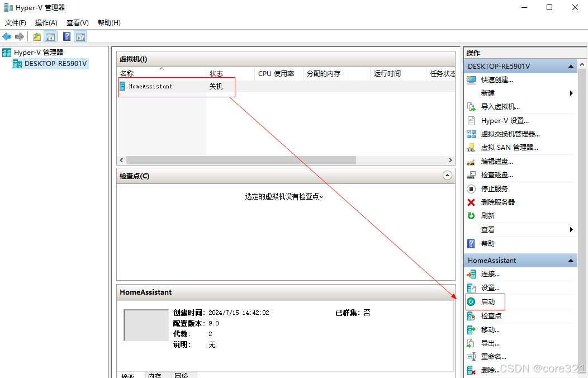Image resolution: width=588 pixels, height=378 pixels.
Task: Click the 快速创建... action label
Action: [x=497, y=79]
